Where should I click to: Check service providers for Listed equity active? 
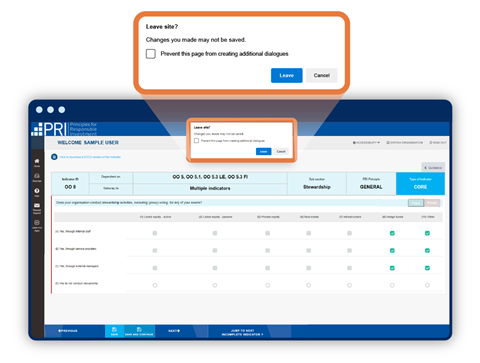click(x=155, y=251)
